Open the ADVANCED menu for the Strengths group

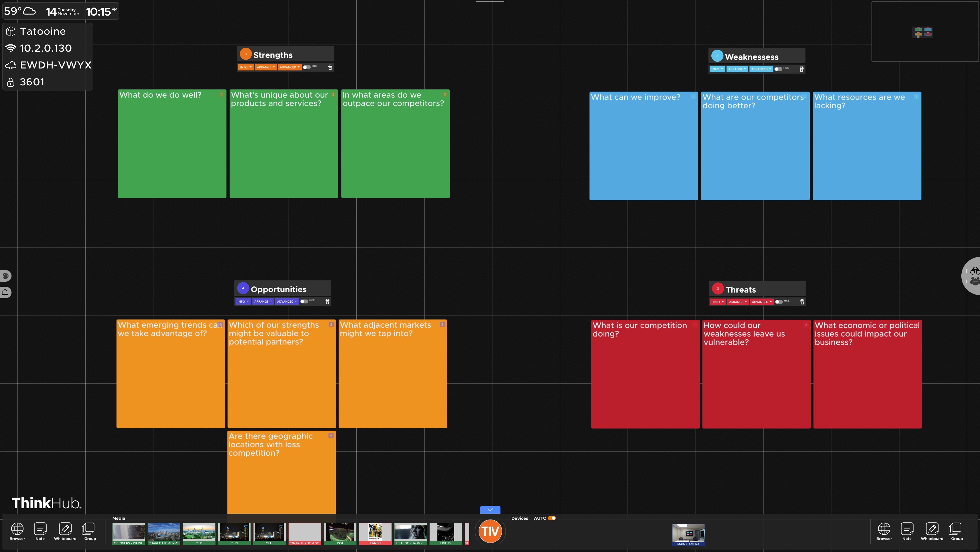pos(290,67)
